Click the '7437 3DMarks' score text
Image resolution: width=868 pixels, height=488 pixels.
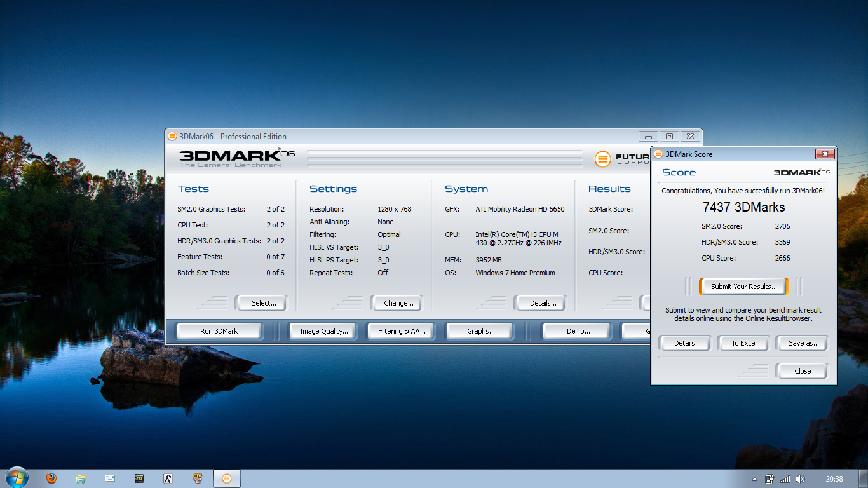(x=743, y=207)
